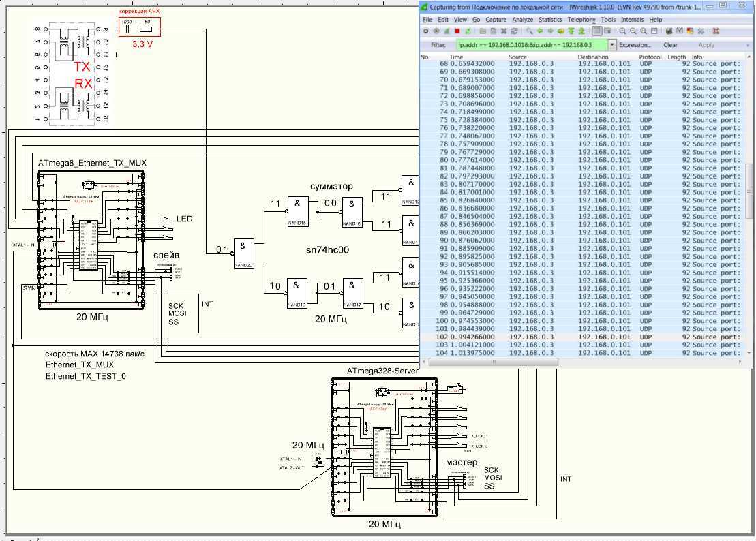Stop the running capture with the red square icon
The image size is (756, 541).
pos(457,31)
